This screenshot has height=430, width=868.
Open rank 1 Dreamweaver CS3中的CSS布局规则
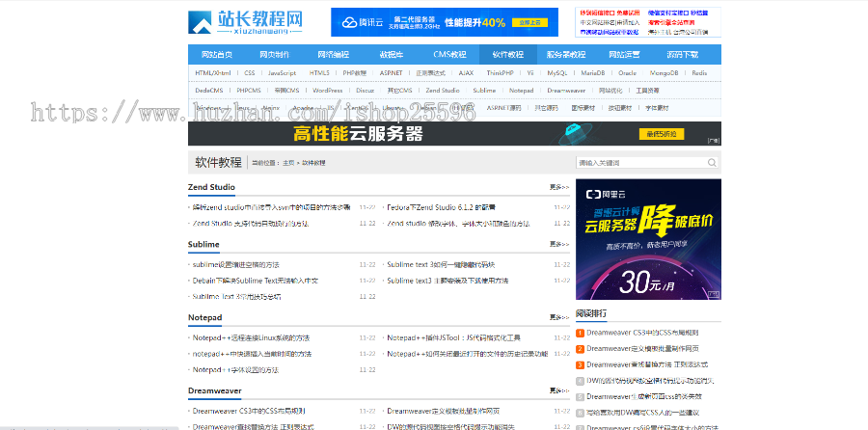coord(642,334)
